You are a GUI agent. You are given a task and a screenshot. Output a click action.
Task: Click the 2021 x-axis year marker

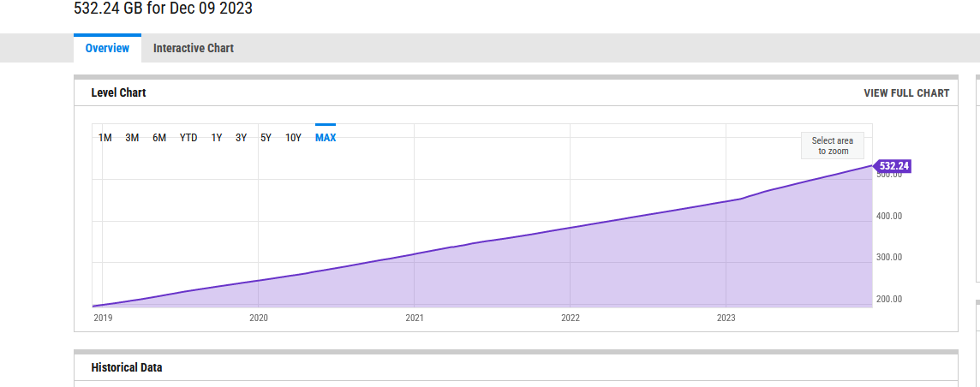pyautogui.click(x=415, y=318)
